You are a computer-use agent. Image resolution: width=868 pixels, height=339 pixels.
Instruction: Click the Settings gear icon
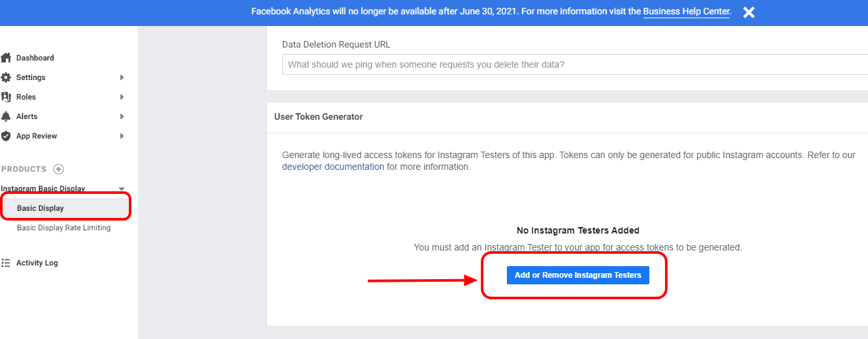[6, 77]
